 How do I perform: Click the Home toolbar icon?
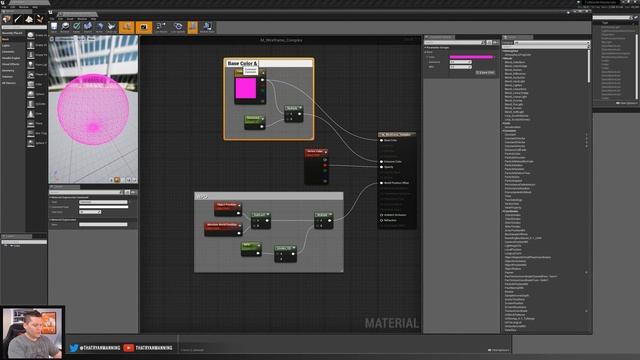pos(99,27)
